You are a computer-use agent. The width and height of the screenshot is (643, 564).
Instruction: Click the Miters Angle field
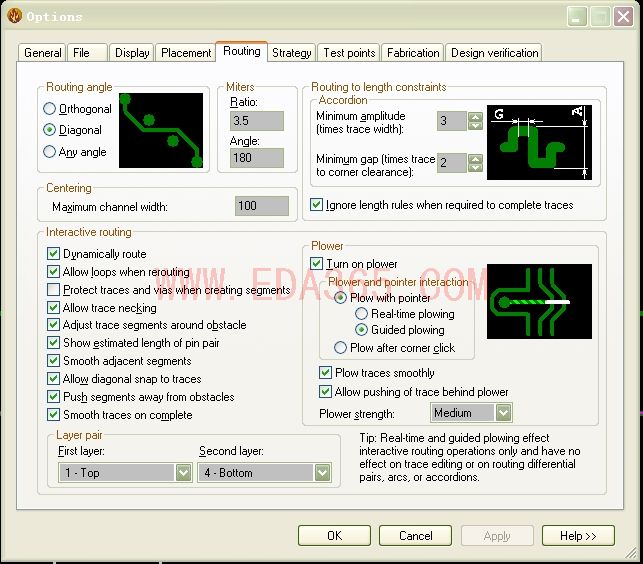(257, 158)
